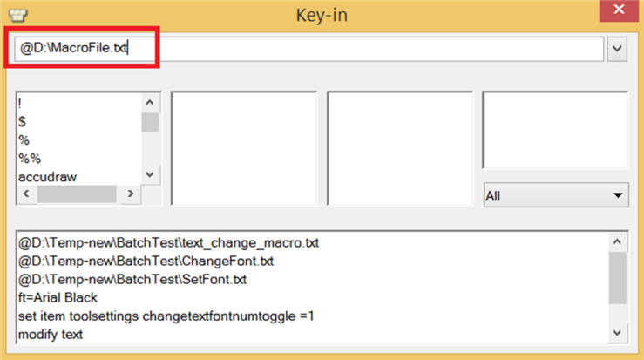Viewport: 644px width, 360px height.
Task: Select history entry 'set item toolsettings changetextfontnumtoggle =1'
Action: [166, 316]
